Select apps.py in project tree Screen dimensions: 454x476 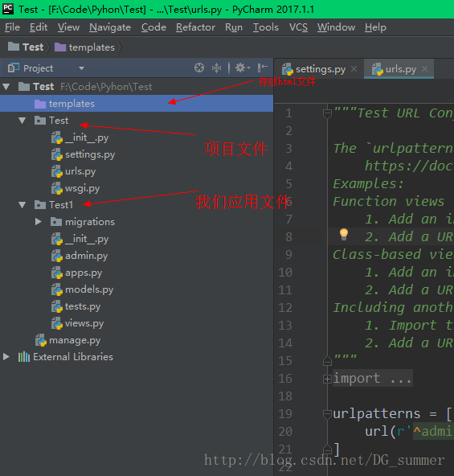(x=84, y=273)
